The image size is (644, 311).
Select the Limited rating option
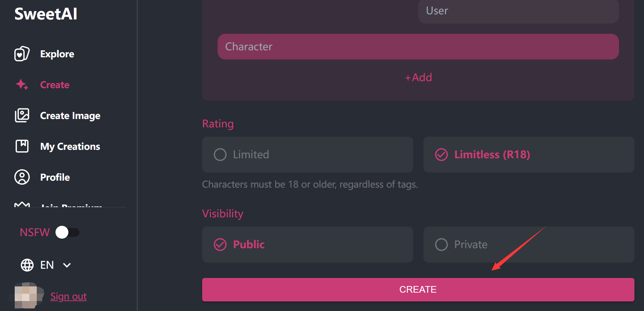pyautogui.click(x=308, y=155)
